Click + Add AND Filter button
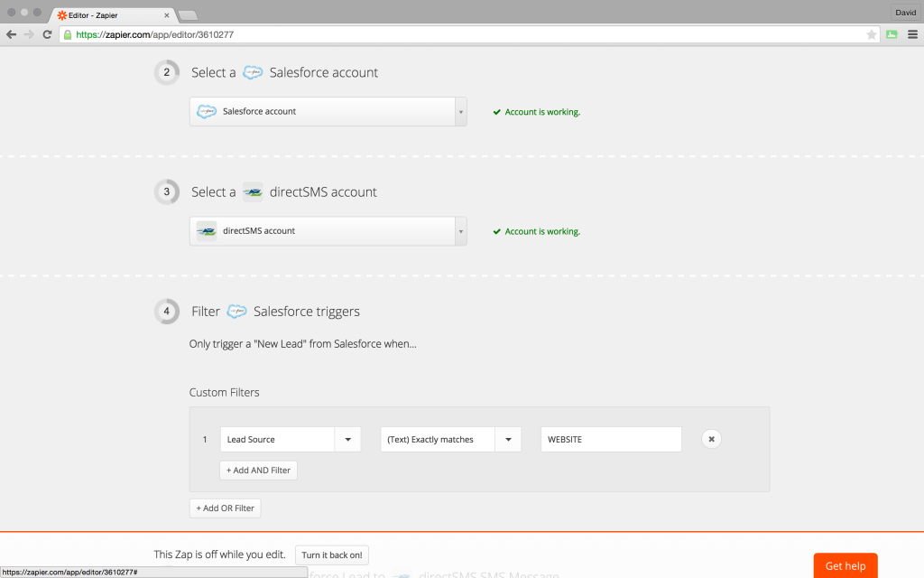Image resolution: width=924 pixels, height=578 pixels. coord(259,470)
